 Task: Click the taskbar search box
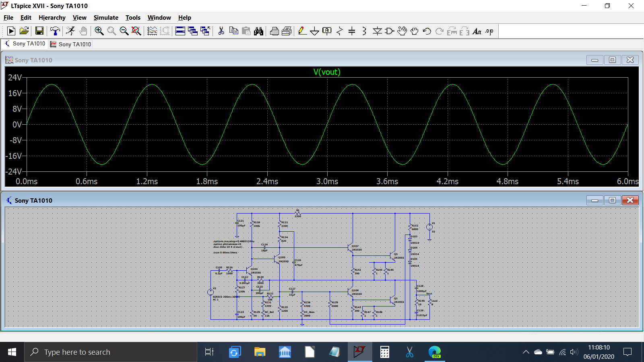[111, 352]
